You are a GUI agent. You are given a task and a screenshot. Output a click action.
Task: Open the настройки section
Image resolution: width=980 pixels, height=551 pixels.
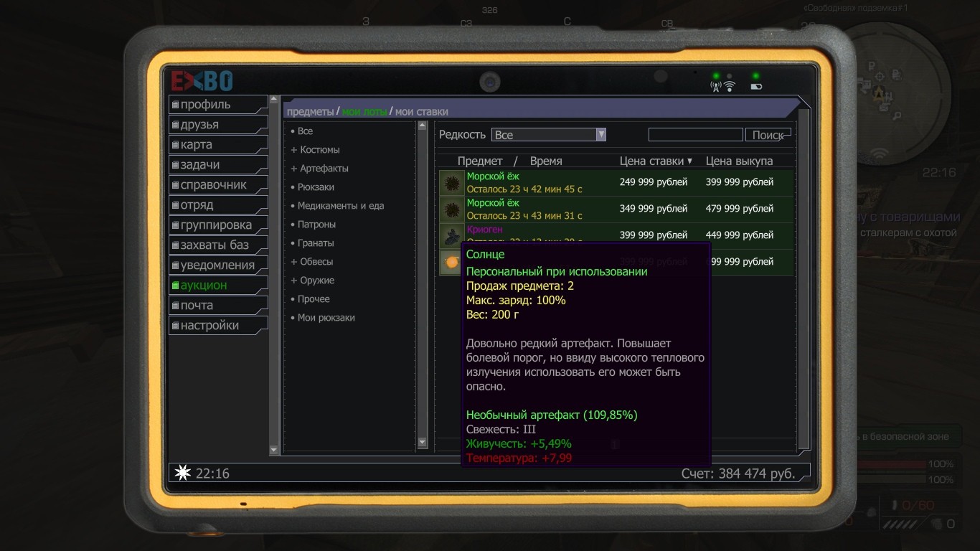coord(218,326)
